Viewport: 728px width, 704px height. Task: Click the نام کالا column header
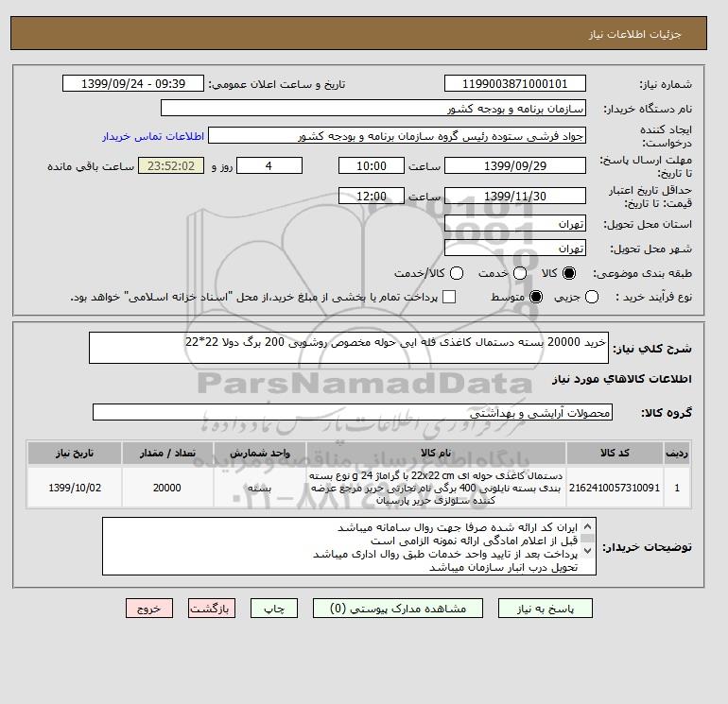point(436,453)
